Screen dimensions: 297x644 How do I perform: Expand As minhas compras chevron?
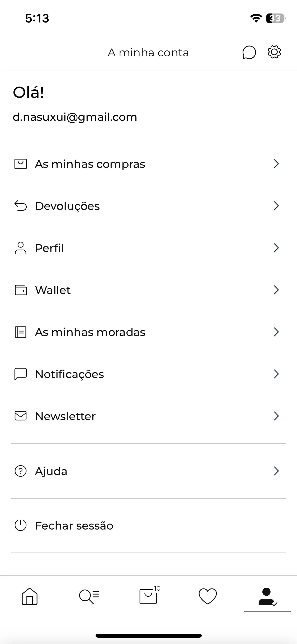click(276, 164)
